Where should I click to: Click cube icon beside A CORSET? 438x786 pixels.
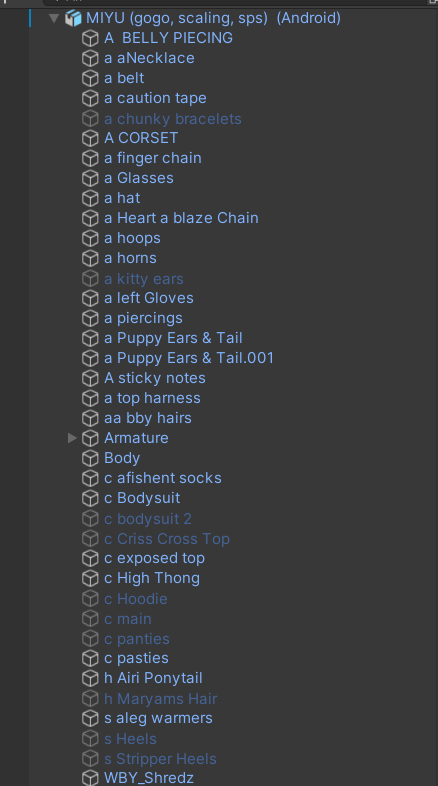[90, 138]
